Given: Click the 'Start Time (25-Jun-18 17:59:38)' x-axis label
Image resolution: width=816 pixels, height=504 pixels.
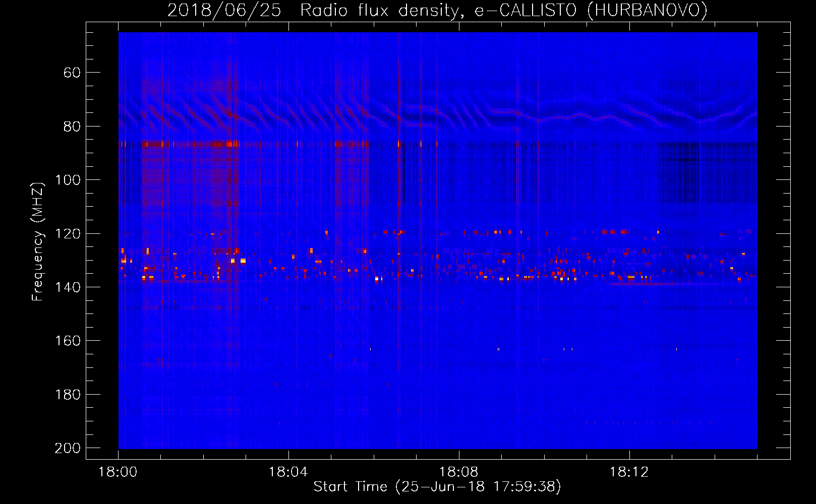Looking at the screenshot, I should point(437,487).
